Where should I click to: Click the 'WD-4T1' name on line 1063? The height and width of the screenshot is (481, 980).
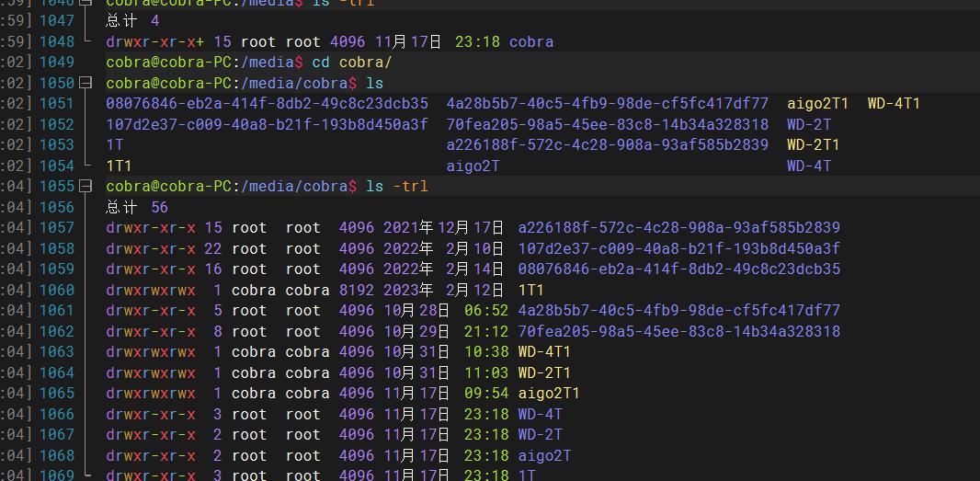[x=544, y=352]
